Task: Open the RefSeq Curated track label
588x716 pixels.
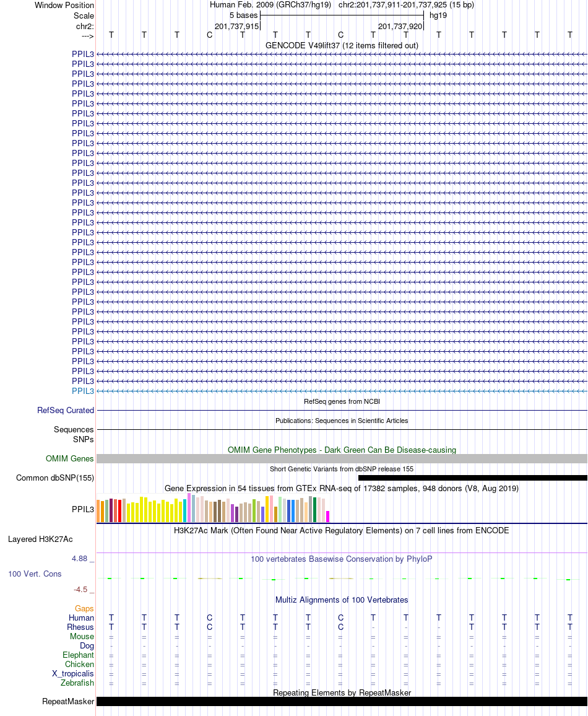Action: coord(65,410)
